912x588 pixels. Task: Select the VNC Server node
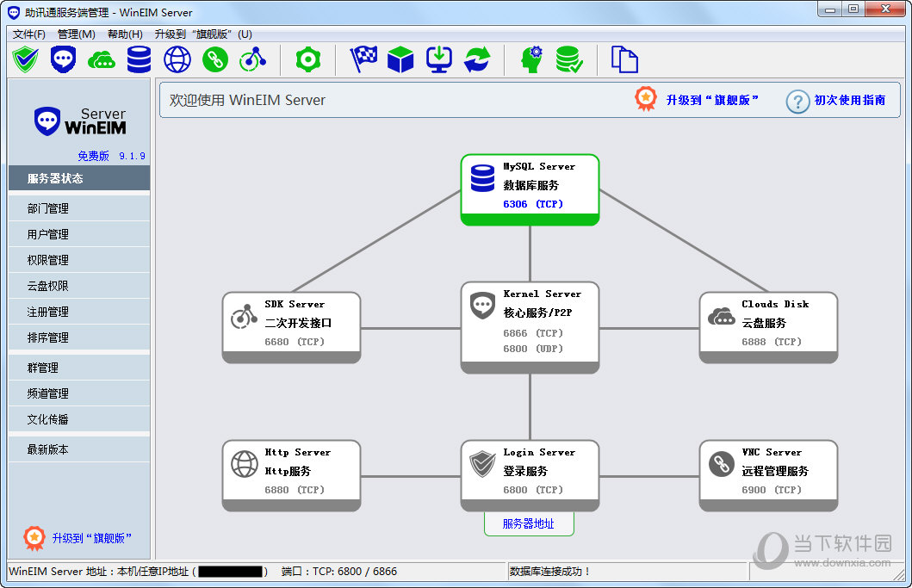click(x=768, y=476)
